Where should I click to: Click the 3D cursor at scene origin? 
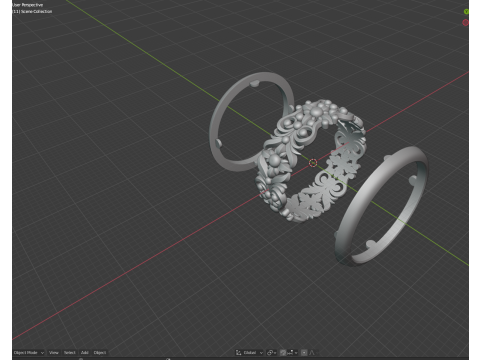click(x=313, y=163)
